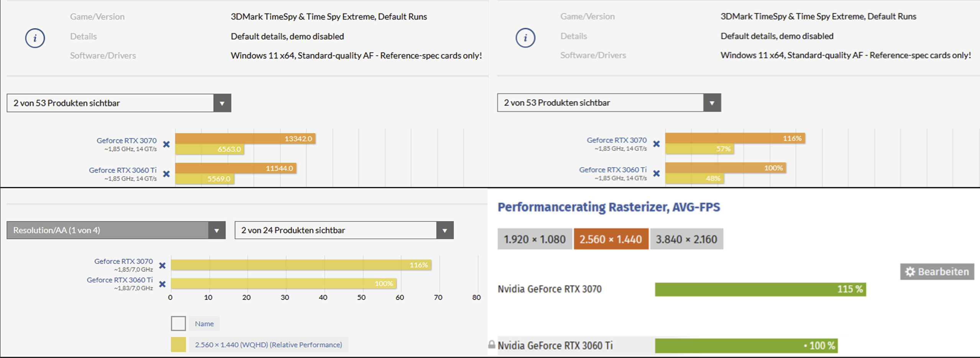Remove Geforce RTX 3070 beside the 57% bar
The width and height of the screenshot is (980, 358).
[x=657, y=144]
